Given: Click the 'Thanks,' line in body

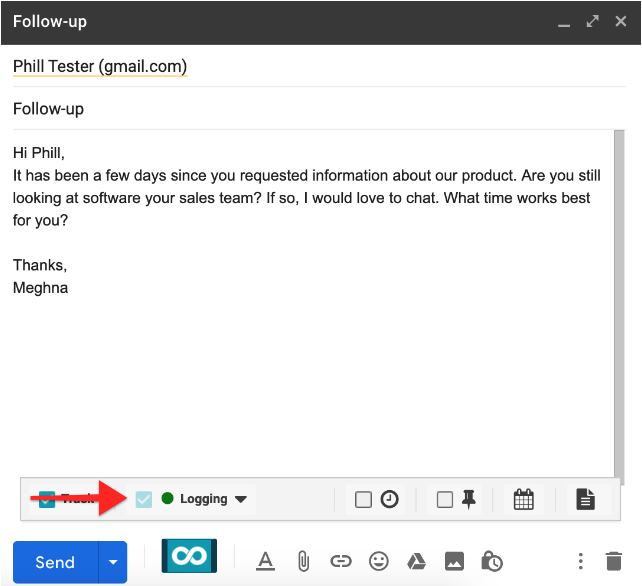Looking at the screenshot, I should coord(40,265).
